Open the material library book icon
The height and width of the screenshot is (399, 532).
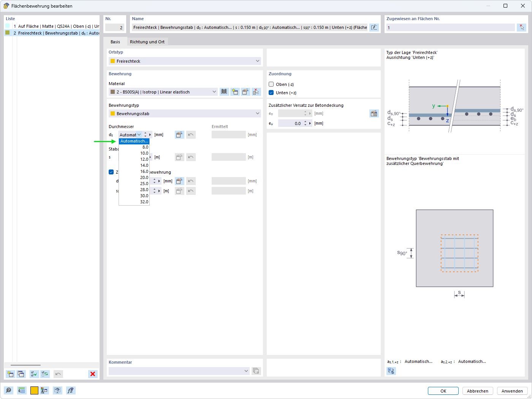[x=224, y=92]
